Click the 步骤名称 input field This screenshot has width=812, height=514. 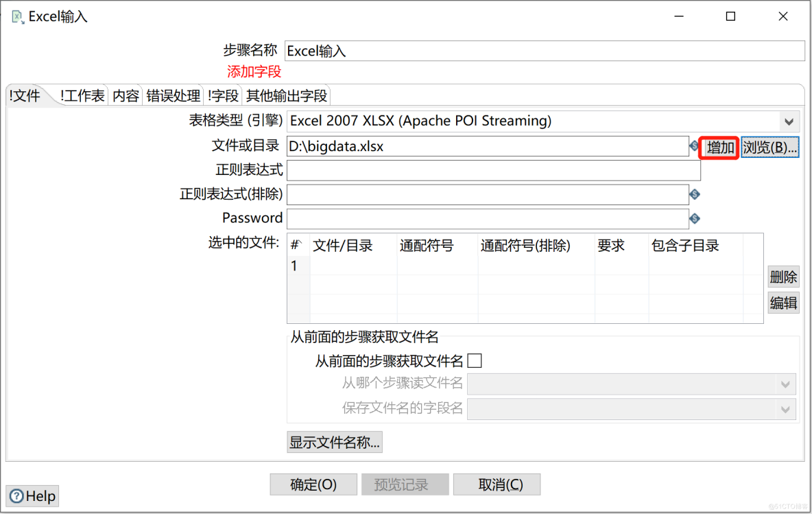click(545, 51)
